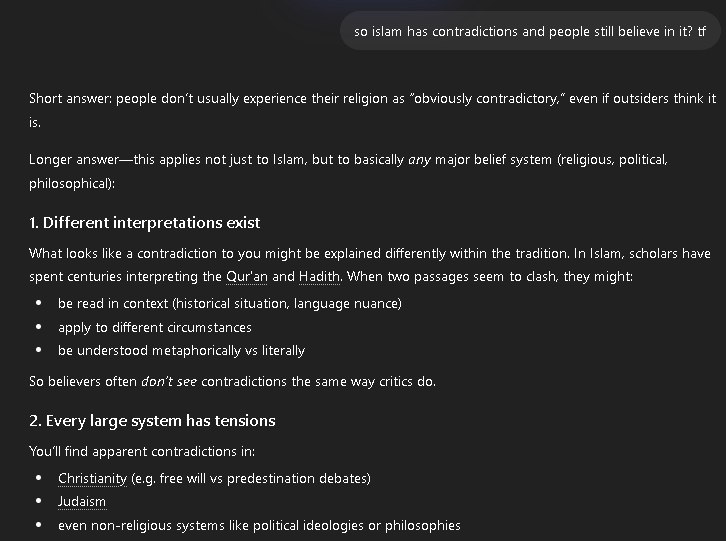Viewport: 726px width, 541px height.
Task: Click the italicized word "any"
Action: 419,160
